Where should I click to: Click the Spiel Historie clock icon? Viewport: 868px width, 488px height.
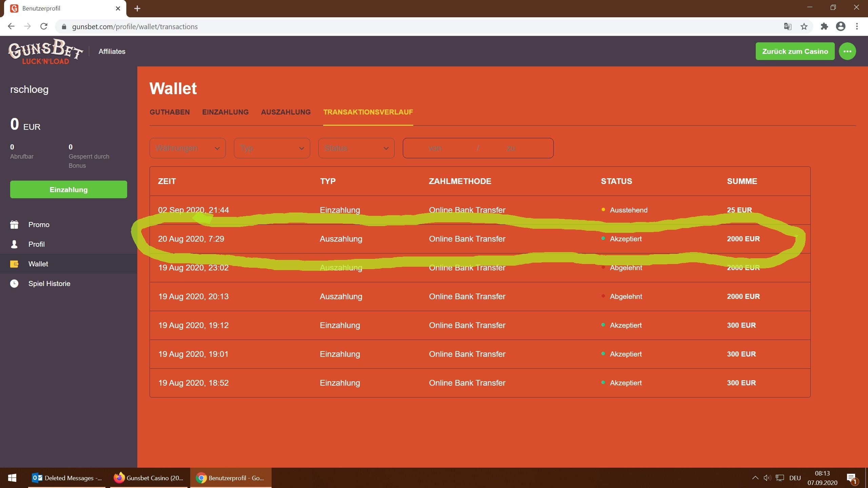tap(14, 284)
